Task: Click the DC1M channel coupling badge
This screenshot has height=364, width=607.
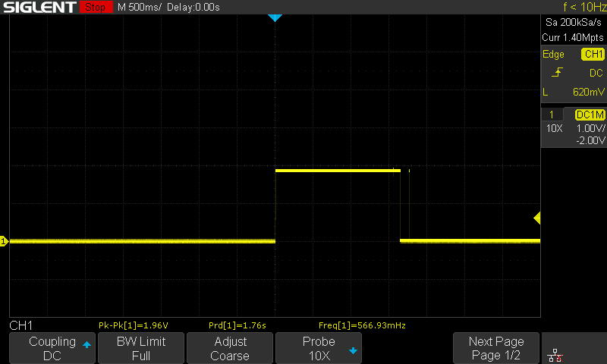Action: coord(590,115)
